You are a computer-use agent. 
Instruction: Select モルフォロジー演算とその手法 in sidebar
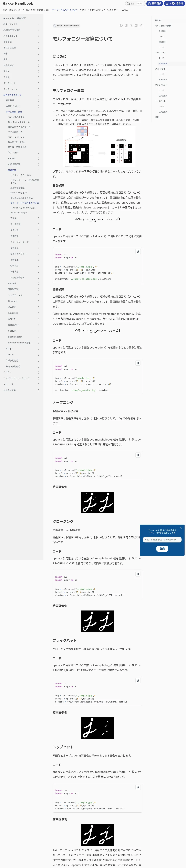pyautogui.click(x=25, y=203)
